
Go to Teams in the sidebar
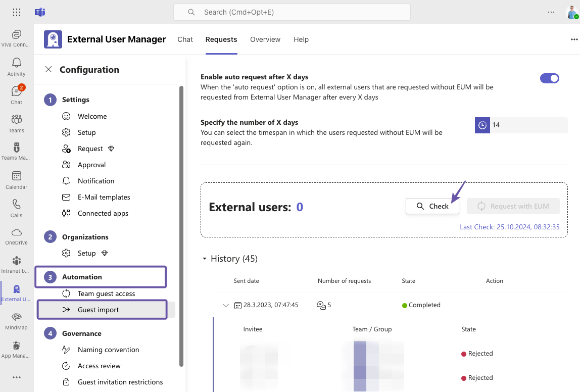pyautogui.click(x=16, y=124)
